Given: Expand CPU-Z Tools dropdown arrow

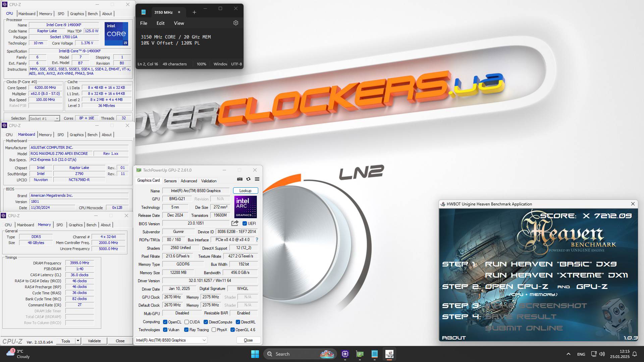Looking at the screenshot, I should pos(78,341).
